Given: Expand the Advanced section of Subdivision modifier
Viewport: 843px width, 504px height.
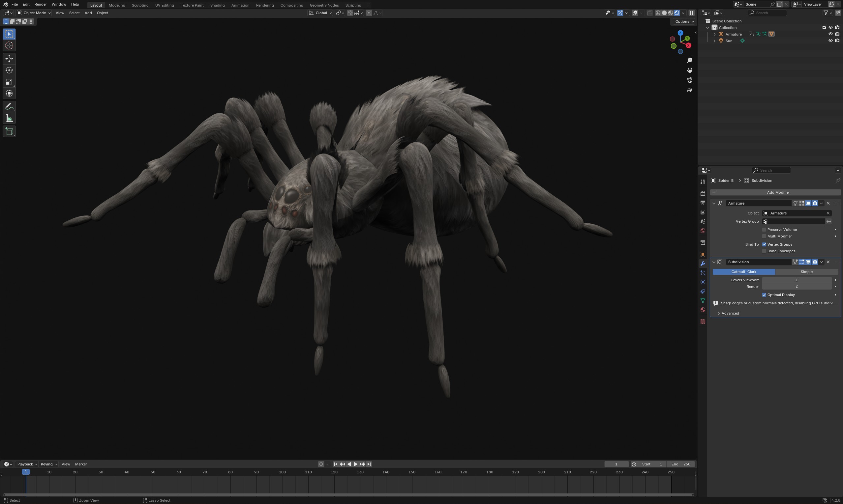Looking at the screenshot, I should click(730, 313).
